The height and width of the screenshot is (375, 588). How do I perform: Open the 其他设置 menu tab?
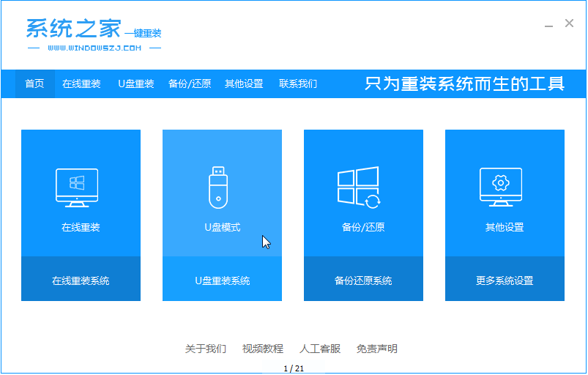[x=244, y=83]
